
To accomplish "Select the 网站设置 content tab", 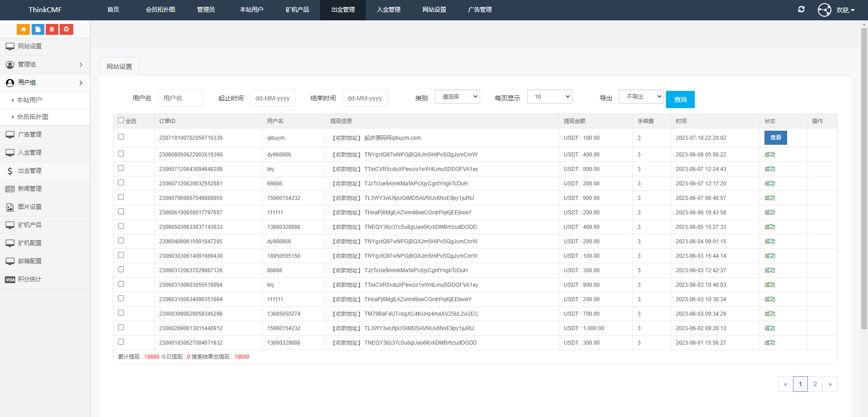I will coord(119,66).
